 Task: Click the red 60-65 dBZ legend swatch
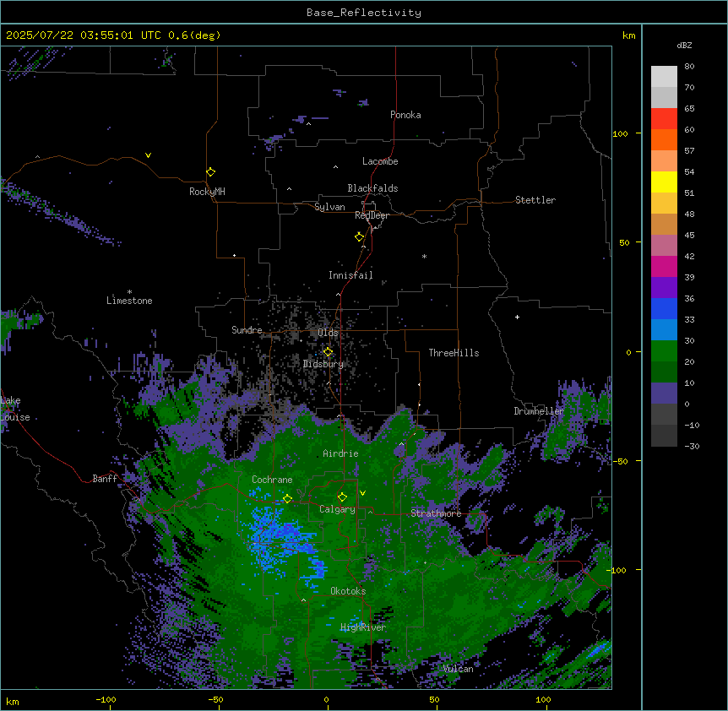coord(664,119)
